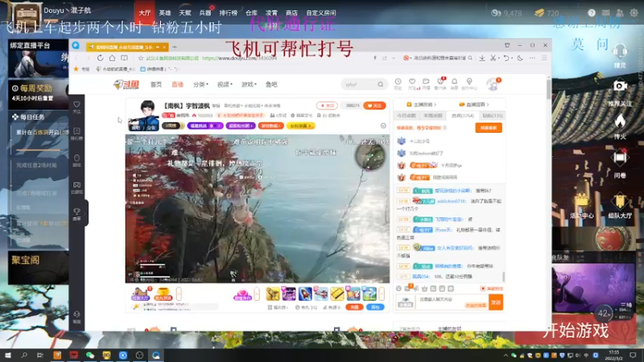Click the Douyu logo
644x362 pixels.
pyautogui.click(x=126, y=84)
